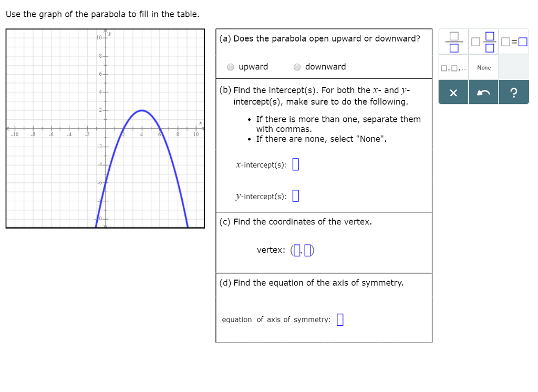Select the fraction template icon
538x392 pixels.
[x=454, y=42]
